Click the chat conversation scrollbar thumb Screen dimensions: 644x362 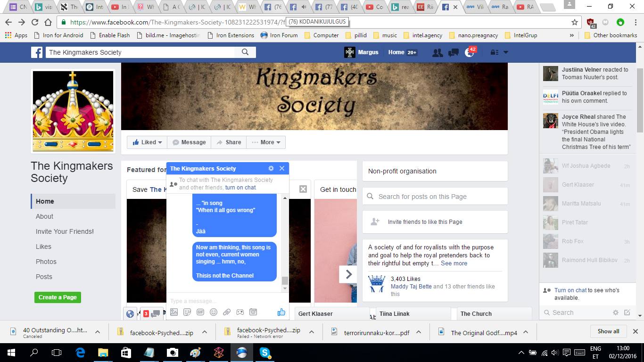tap(285, 281)
